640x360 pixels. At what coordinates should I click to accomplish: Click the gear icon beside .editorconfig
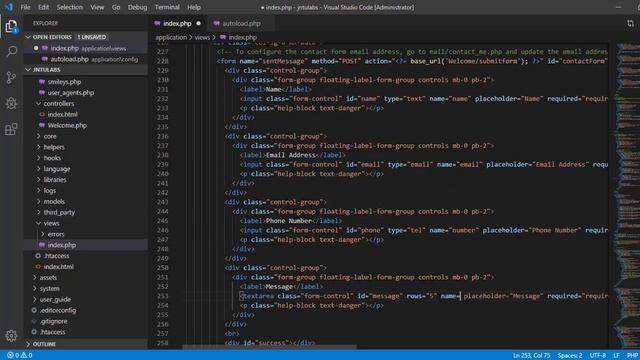coord(34,310)
